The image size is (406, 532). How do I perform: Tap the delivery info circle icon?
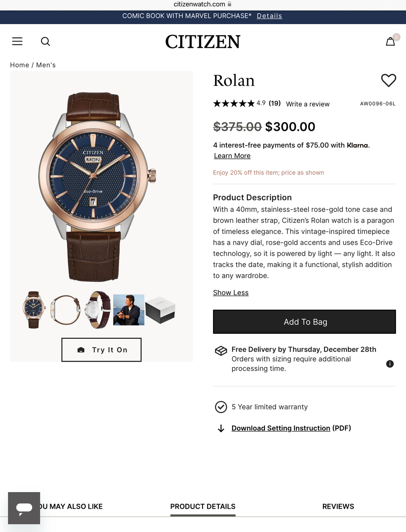pos(390,364)
